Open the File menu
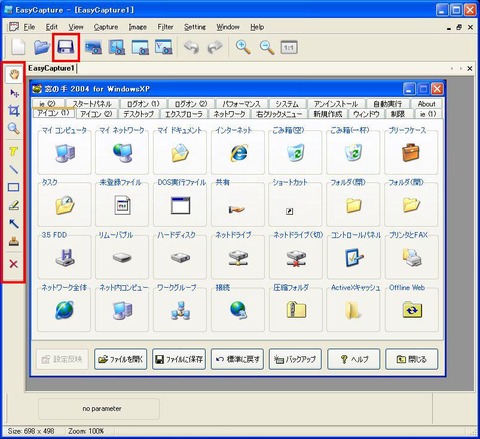Viewport: 480px width, 439px height. click(29, 27)
